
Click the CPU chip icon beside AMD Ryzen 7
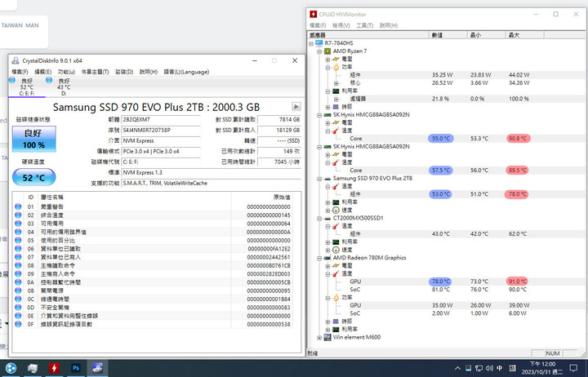[x=327, y=51]
